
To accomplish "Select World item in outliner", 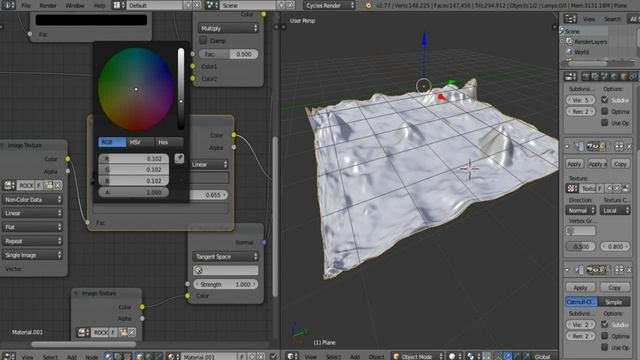I will pos(581,52).
